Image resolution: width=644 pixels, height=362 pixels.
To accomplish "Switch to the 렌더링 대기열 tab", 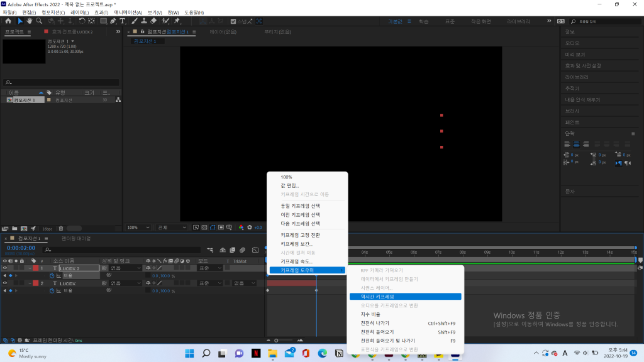I will point(76,238).
